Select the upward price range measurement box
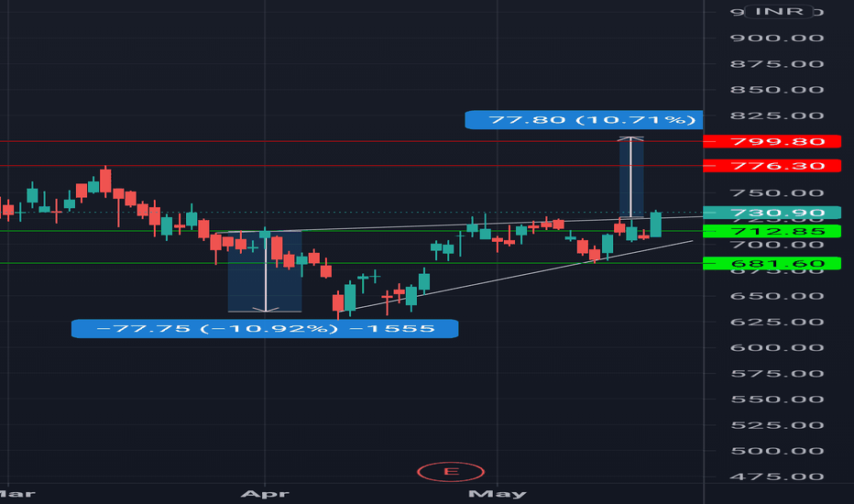The image size is (854, 504). point(631,178)
